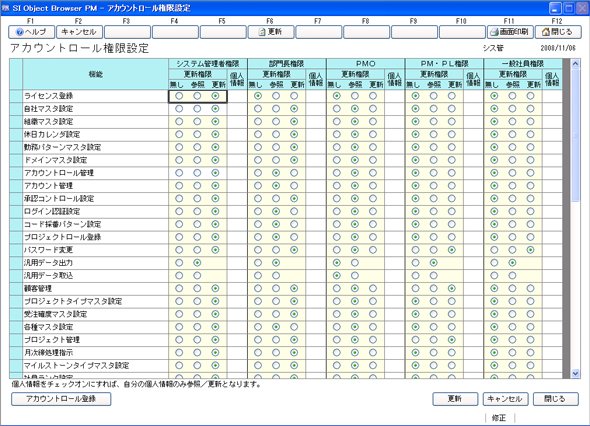Set 組織マスタ設定 PMO to 更新
This screenshot has height=426, width=590.
(x=373, y=122)
